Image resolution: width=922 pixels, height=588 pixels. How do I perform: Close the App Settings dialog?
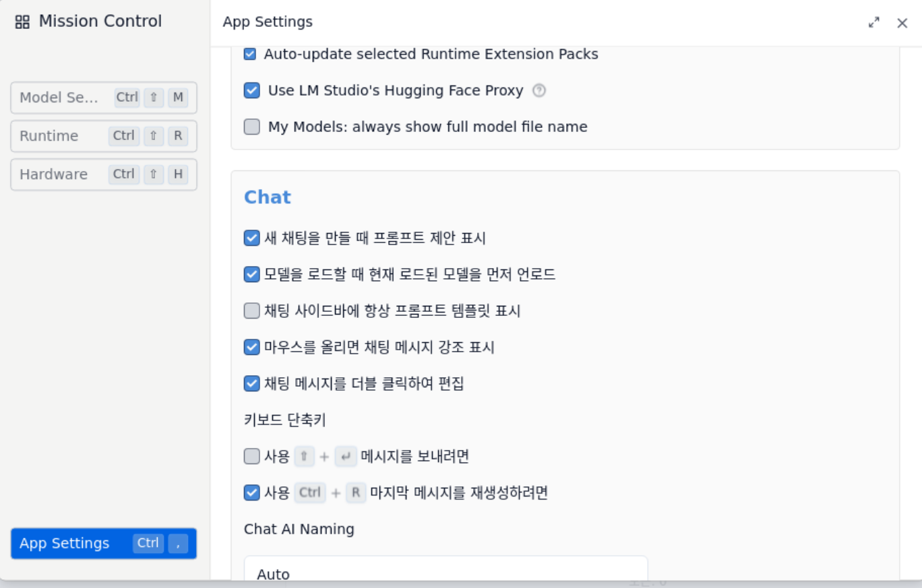click(902, 23)
